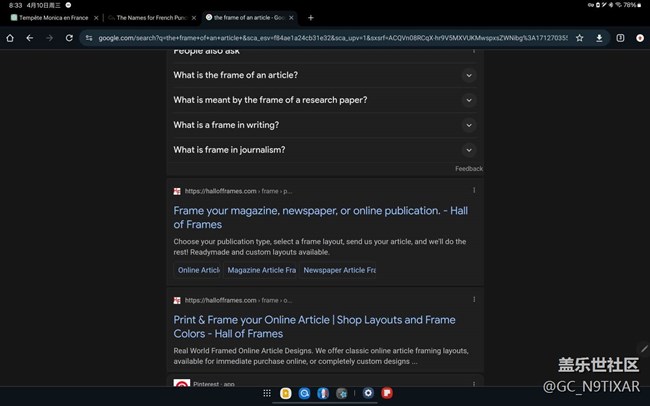The image size is (650, 406).
Task: Expand "What is meant by the frame of a research paper?"
Action: point(468,100)
